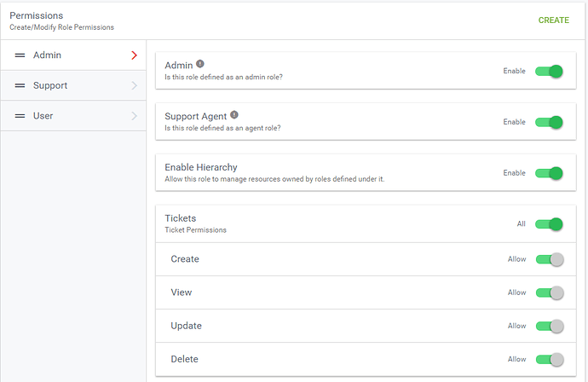Select the Support role in sidebar
The image size is (588, 382).
tap(73, 85)
